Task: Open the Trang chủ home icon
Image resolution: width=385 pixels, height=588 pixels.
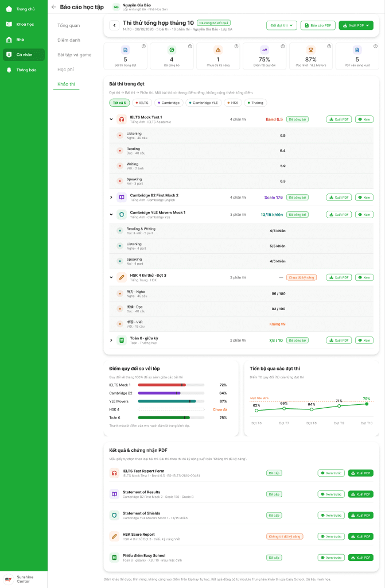Action: [9, 9]
